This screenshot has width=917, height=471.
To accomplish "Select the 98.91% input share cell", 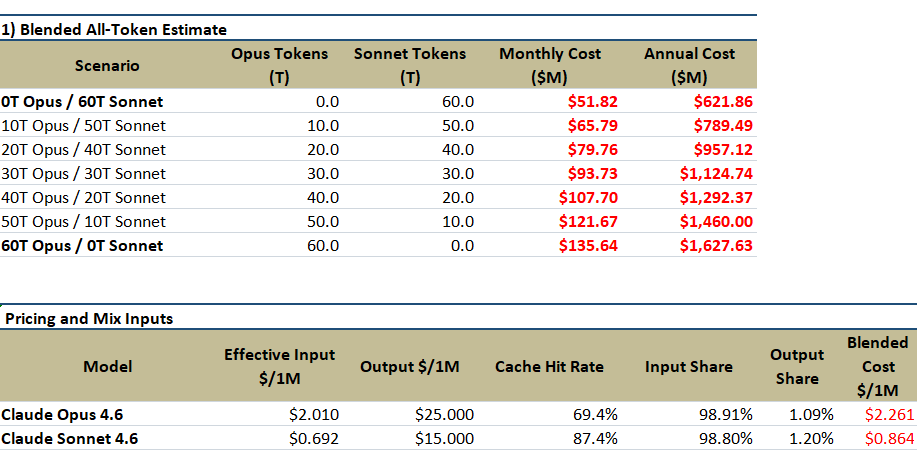I will click(x=726, y=414).
